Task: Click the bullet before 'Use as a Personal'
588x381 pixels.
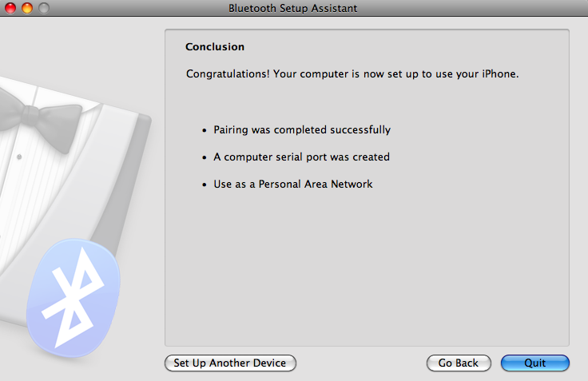Action: [205, 185]
